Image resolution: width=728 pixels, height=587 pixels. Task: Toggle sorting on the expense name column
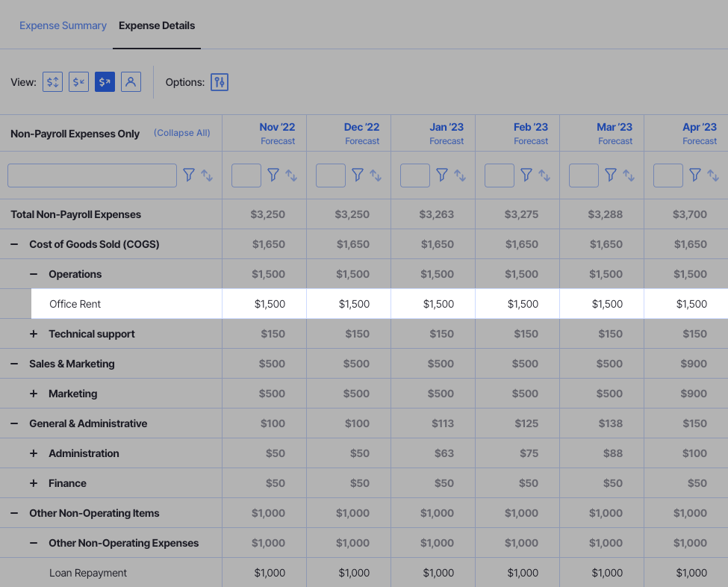[207, 176]
